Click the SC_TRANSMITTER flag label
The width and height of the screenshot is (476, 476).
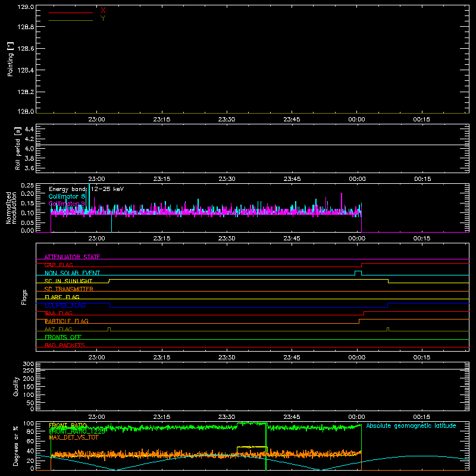pyautogui.click(x=69, y=289)
